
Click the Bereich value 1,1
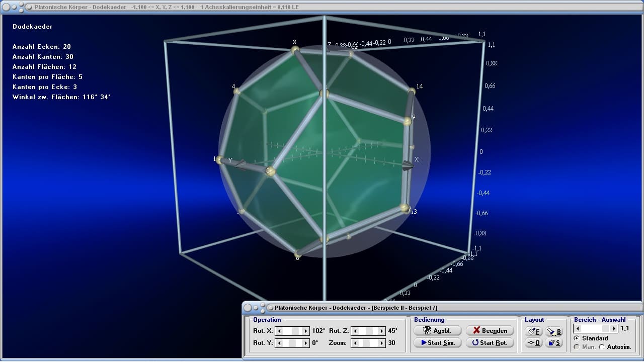click(624, 328)
